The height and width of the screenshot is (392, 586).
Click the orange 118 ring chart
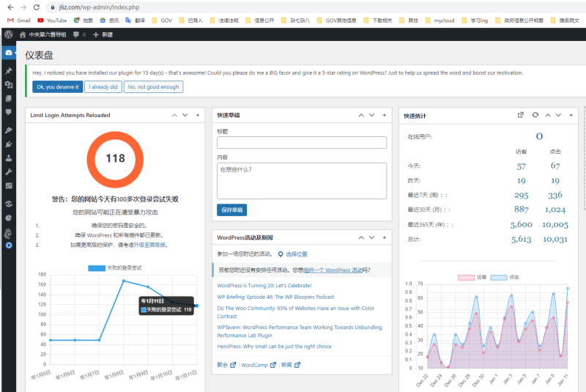point(115,159)
